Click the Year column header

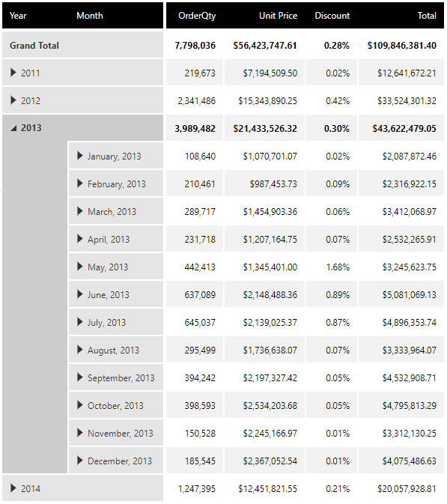click(18, 16)
